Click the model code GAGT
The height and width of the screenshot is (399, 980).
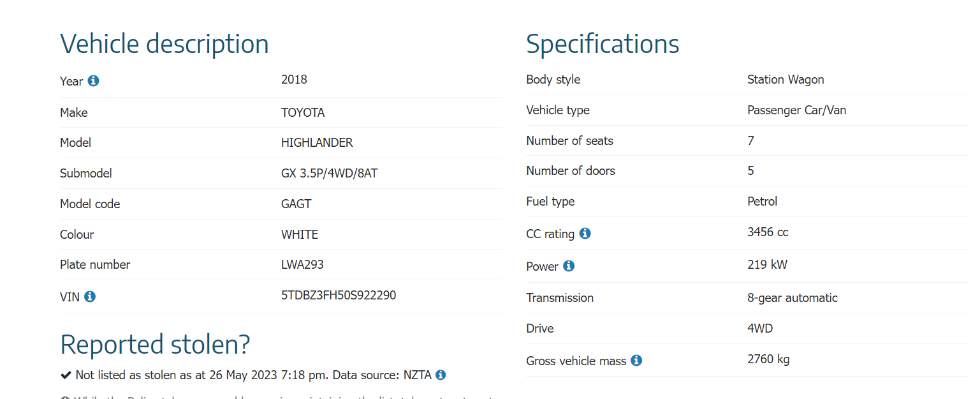coord(296,204)
